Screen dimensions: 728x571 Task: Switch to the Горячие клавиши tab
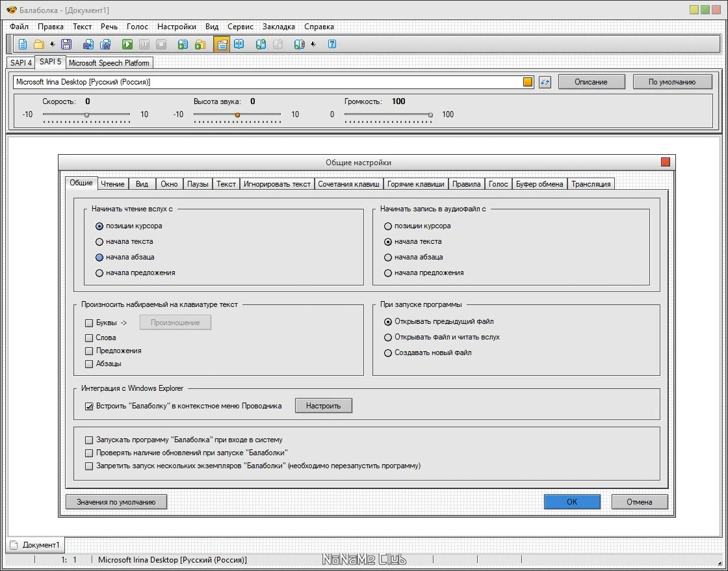[x=415, y=184]
